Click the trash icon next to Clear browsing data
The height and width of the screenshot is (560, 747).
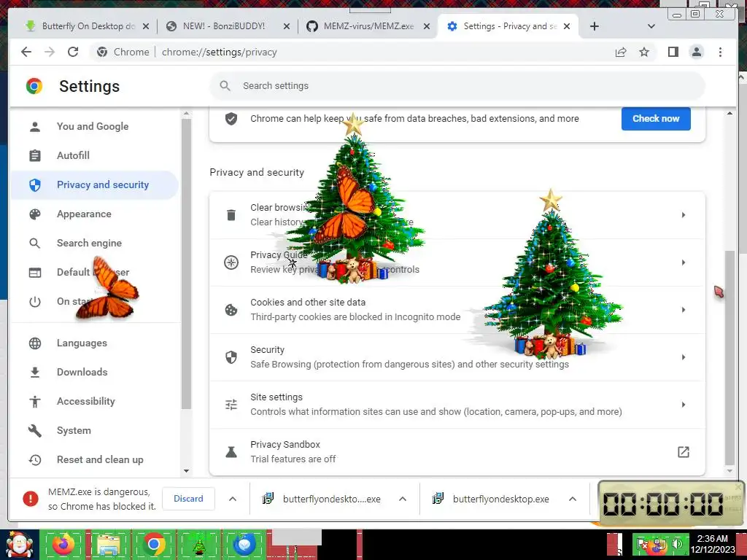tap(231, 215)
